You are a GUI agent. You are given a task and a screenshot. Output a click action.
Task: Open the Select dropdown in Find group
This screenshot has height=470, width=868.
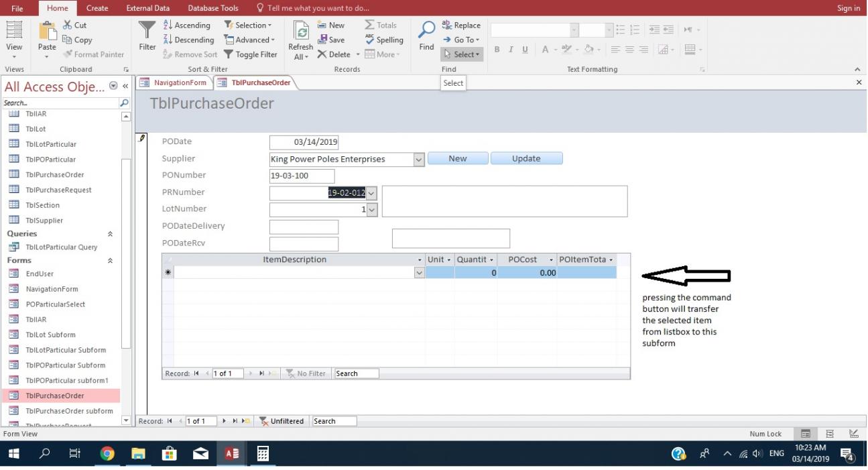pos(462,54)
